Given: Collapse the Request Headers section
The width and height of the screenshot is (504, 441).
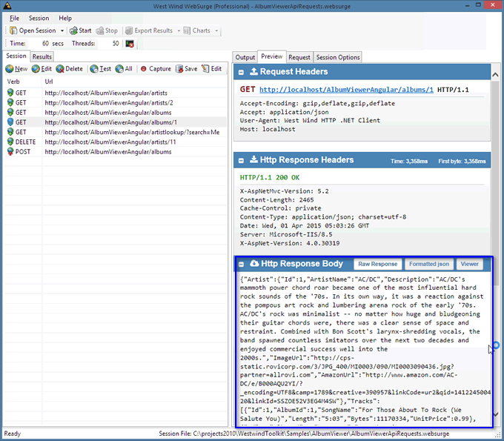Looking at the screenshot, I should point(241,73).
